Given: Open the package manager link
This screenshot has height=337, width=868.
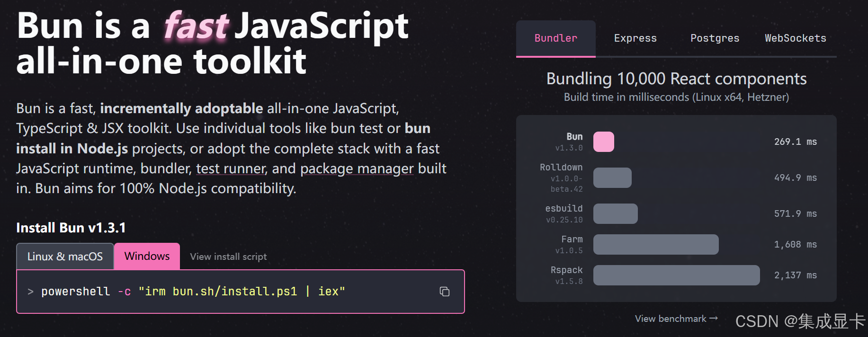Looking at the screenshot, I should point(357,168).
